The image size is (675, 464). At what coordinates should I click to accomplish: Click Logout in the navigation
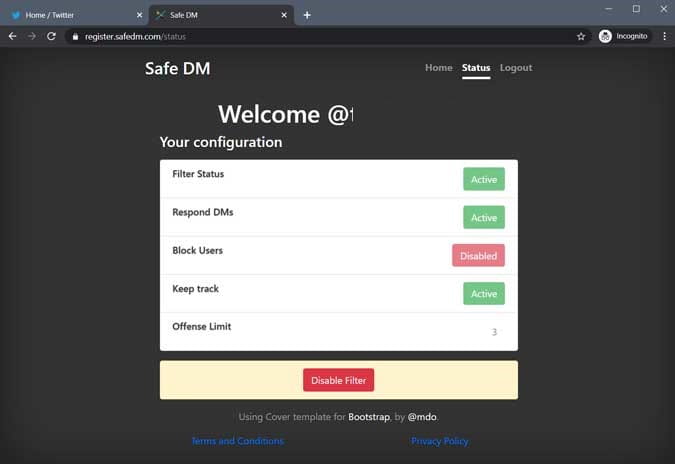tap(516, 68)
